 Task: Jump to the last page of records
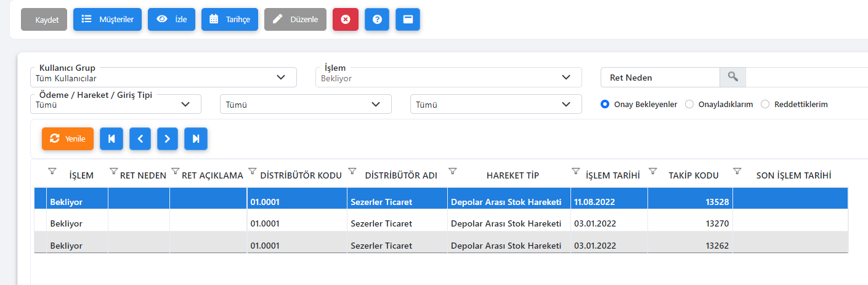pyautogui.click(x=196, y=139)
